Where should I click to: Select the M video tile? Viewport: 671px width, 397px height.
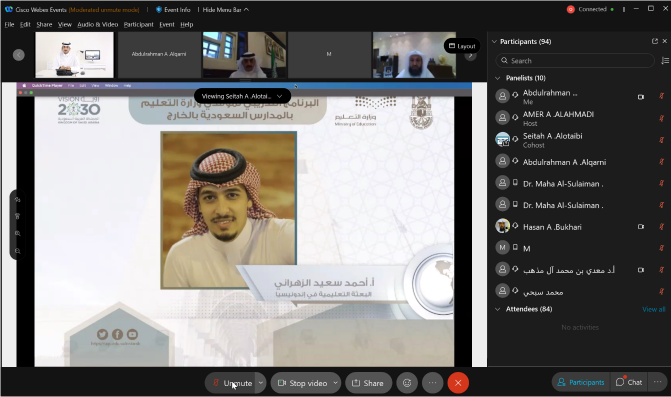pyautogui.click(x=329, y=55)
